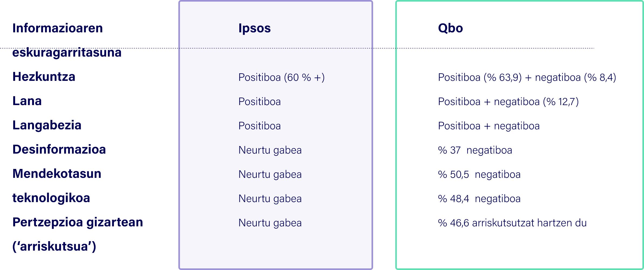The height and width of the screenshot is (270, 644).
Task: Click 'Neurtu gabea' beside Pertzepzioa gizartean
Action: pyautogui.click(x=270, y=223)
